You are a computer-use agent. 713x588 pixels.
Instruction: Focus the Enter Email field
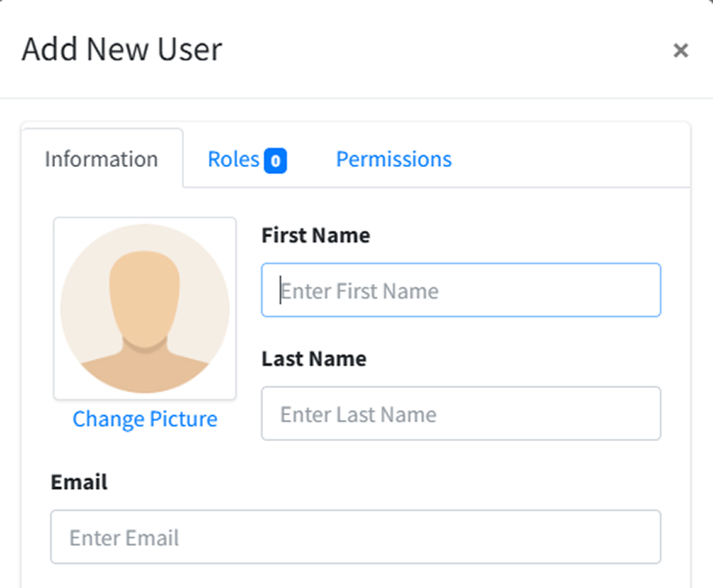coord(355,537)
